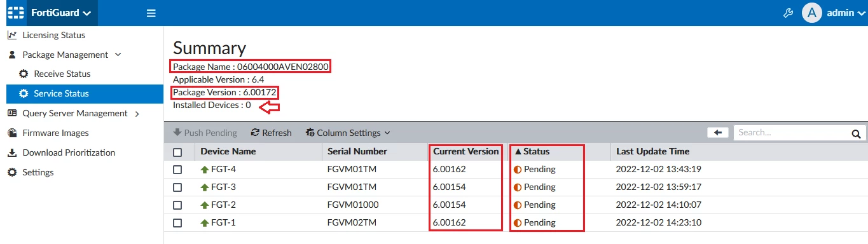Screen dimensions: 868x244
Task: Click the Query Server Management icon
Action: (11, 113)
